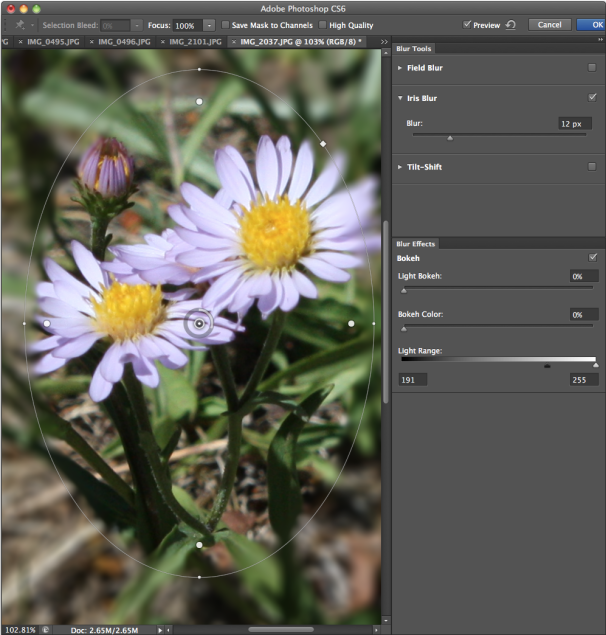
Task: Enable the Field Blur checkbox
Action: pos(592,68)
